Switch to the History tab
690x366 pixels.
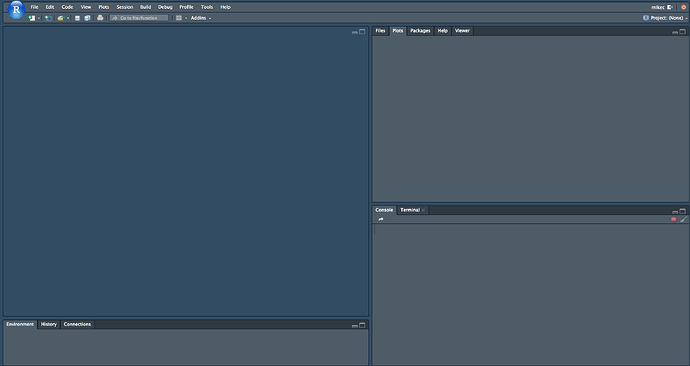49,324
